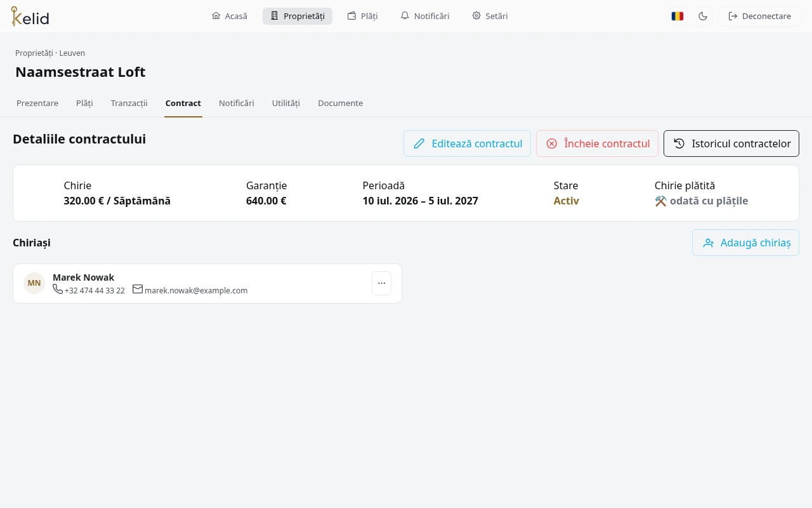Switch to the Tranzacții tab

click(x=129, y=103)
